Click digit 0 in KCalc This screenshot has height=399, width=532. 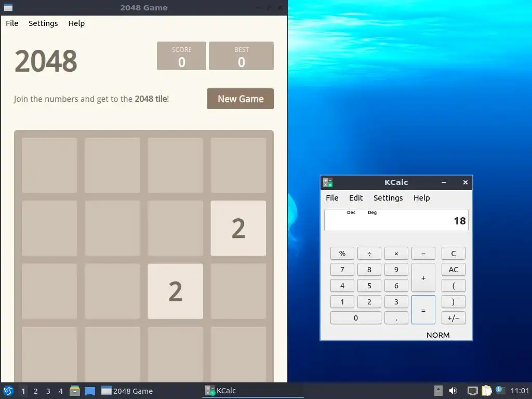click(355, 318)
